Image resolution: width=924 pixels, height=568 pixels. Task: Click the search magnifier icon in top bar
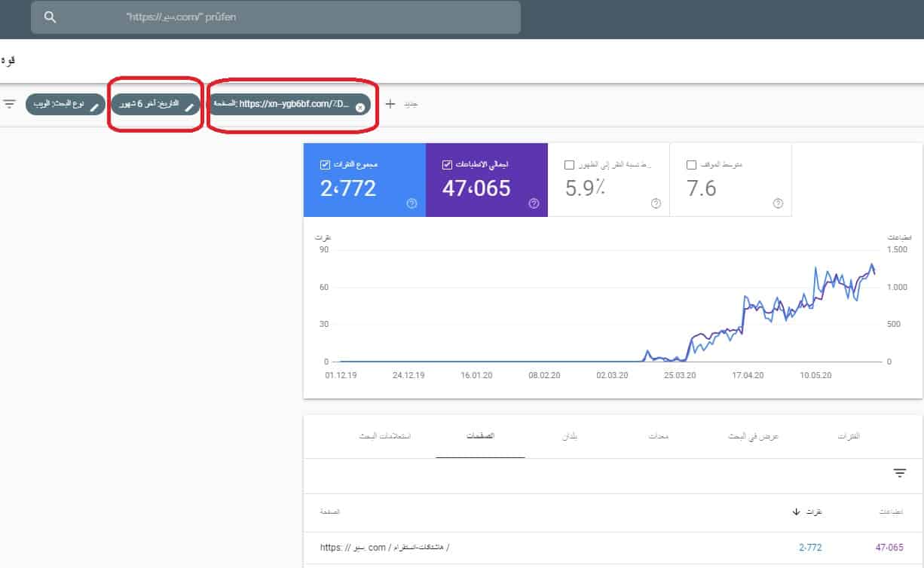pyautogui.click(x=50, y=17)
